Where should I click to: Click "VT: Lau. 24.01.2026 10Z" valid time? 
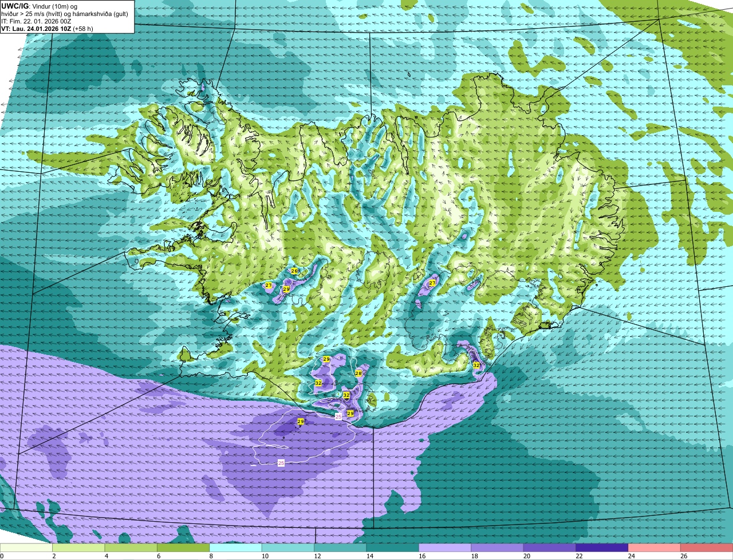[x=36, y=29]
